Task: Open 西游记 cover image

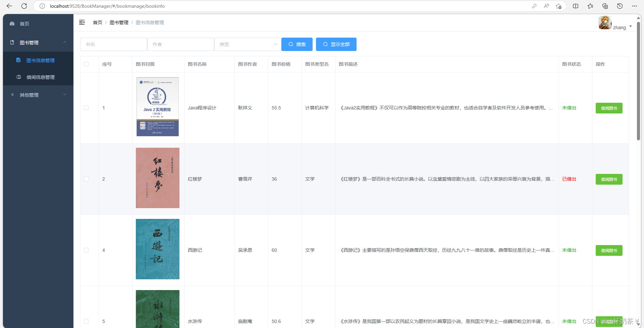Action: click(158, 249)
